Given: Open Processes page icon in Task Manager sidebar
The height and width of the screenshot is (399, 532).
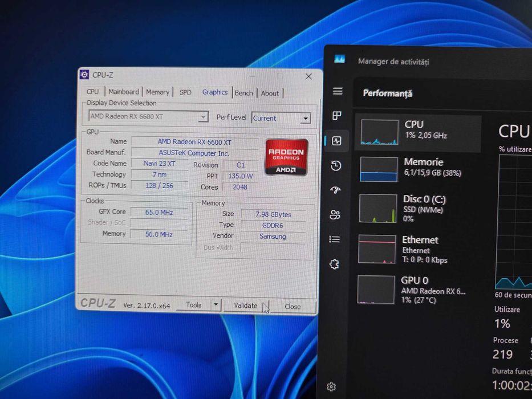Looking at the screenshot, I should [336, 116].
